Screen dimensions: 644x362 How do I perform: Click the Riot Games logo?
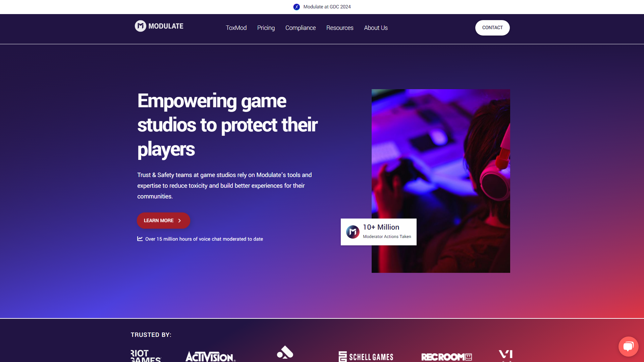pos(146,356)
